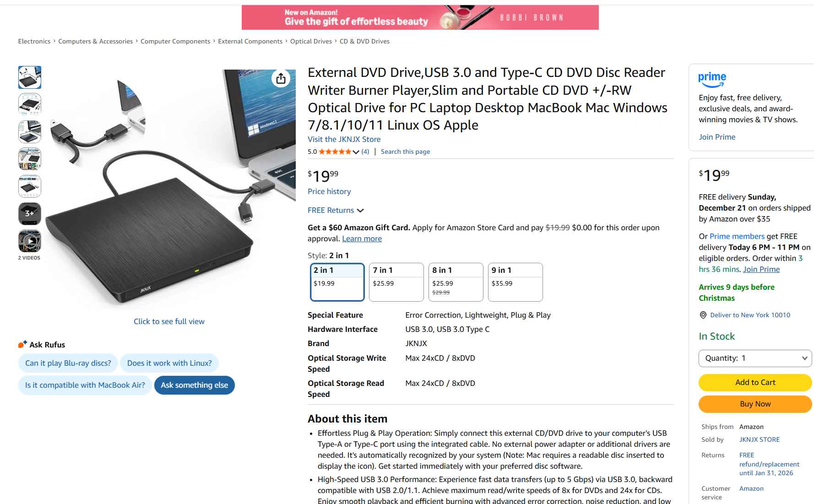The width and height of the screenshot is (814, 504).
Task: Click the Buy Now button
Action: pos(755,404)
